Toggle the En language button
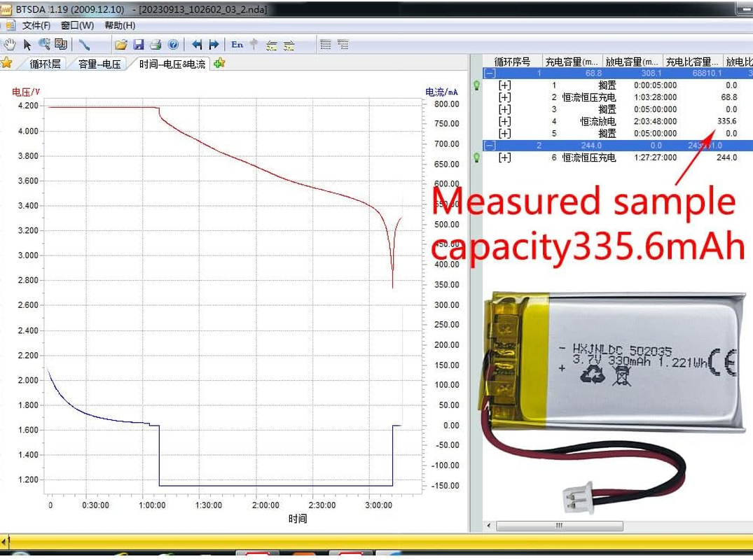The image size is (753, 560). pos(237,44)
